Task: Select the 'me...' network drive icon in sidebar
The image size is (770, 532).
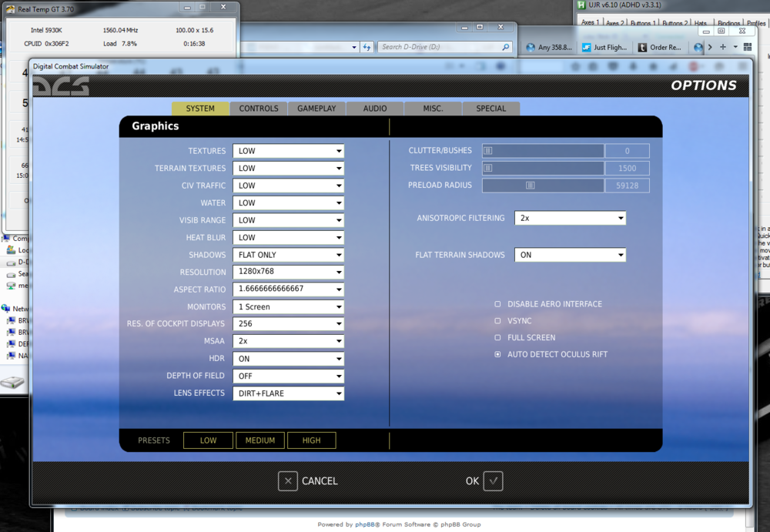Action: pos(11,286)
